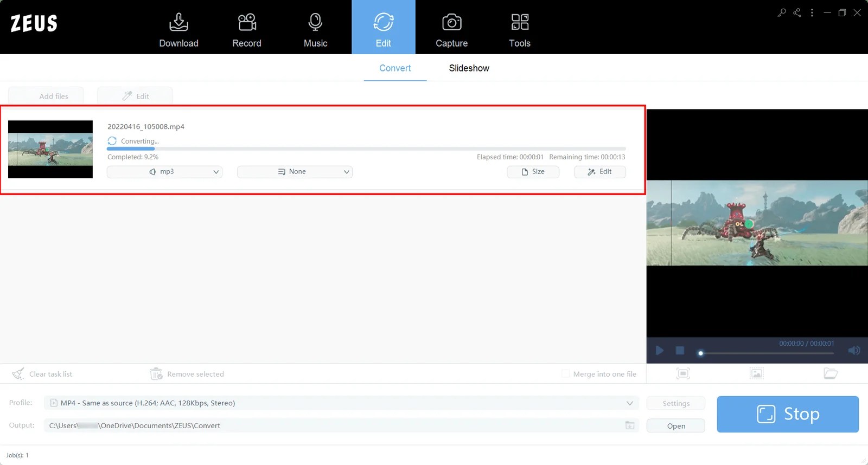868x465 pixels.
Task: Open the three-dot more menu
Action: (812, 12)
